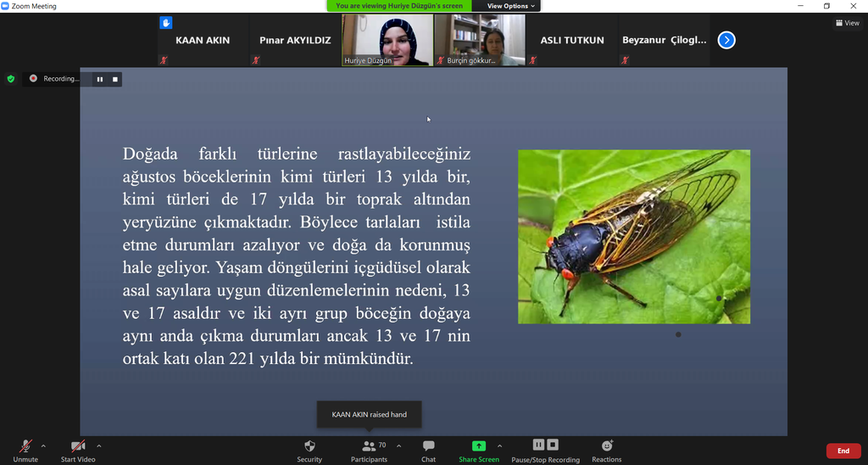This screenshot has height=465, width=868.
Task: Click muted mic icon on ASLI TUTKUN tile
Action: click(532, 60)
